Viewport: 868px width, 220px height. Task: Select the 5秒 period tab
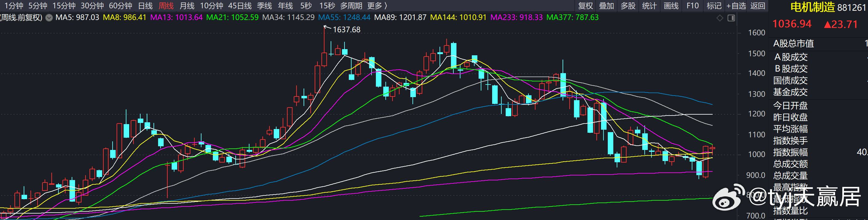[306, 6]
